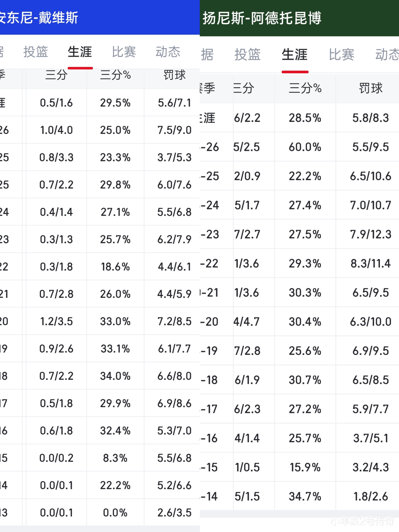The image size is (399, 532).
Task: Click 罚球 column header in 扬尼斯-阿德托昆博 table
Action: point(371,88)
